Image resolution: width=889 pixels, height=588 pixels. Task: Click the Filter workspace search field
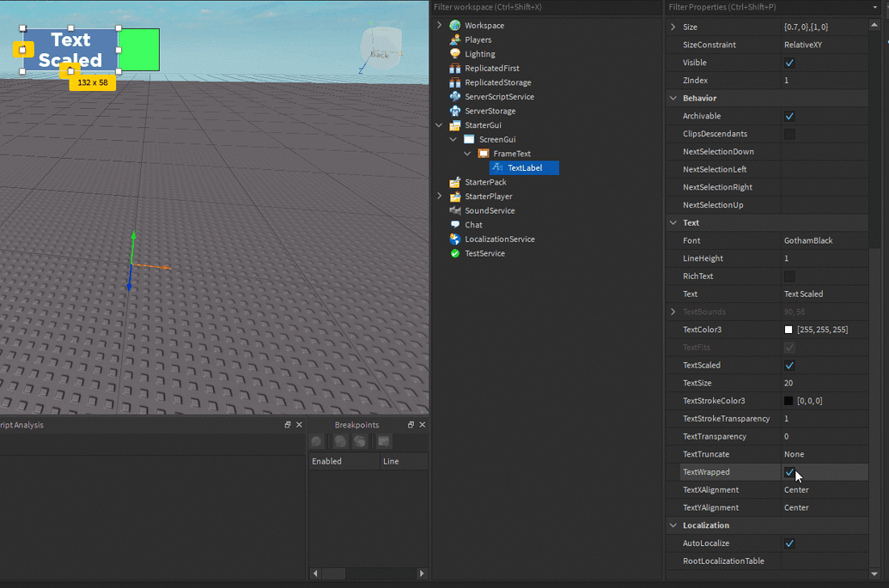click(546, 7)
